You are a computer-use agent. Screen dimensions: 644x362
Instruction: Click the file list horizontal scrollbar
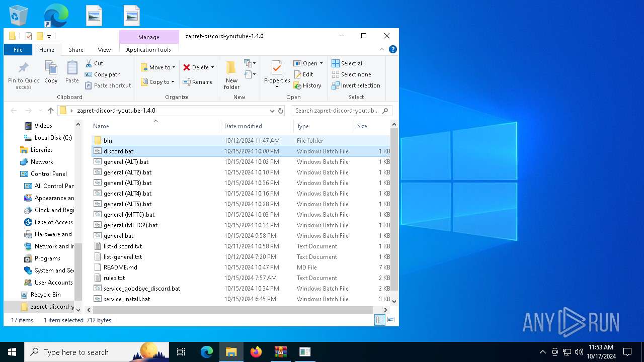pos(232,310)
